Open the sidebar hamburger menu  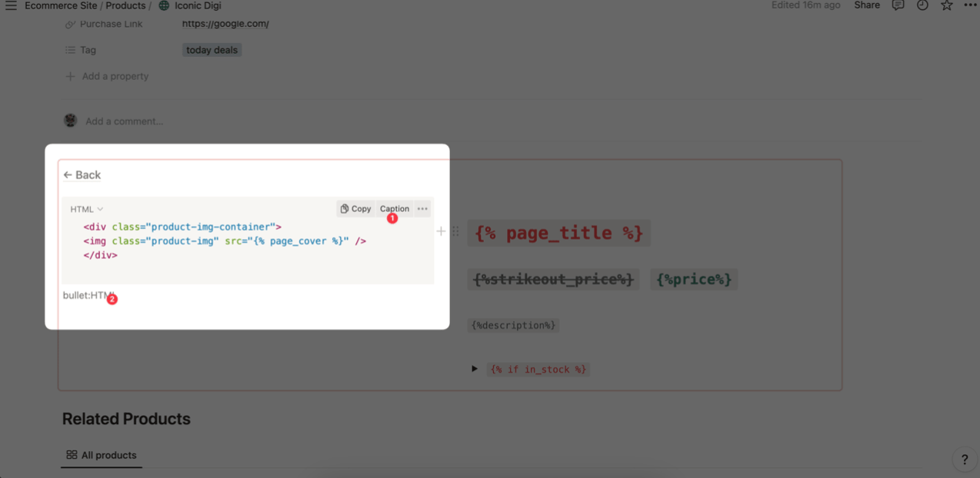coord(11,5)
